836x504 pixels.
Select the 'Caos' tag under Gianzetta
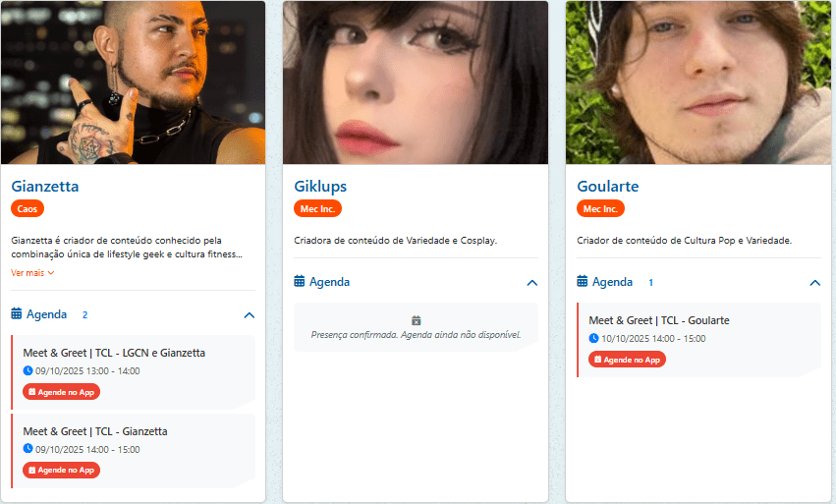point(28,208)
